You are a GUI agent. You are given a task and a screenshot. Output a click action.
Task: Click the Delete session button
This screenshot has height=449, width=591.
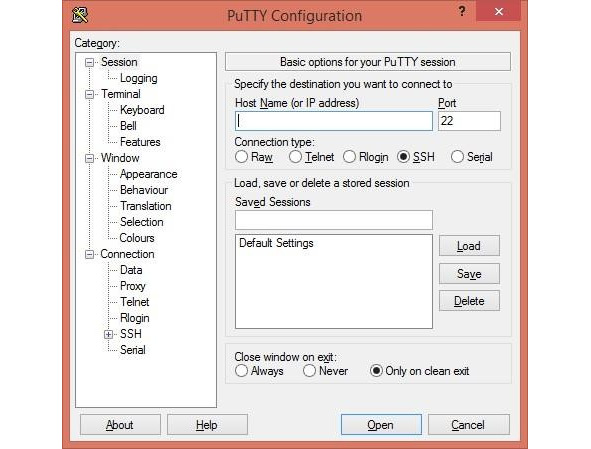click(x=469, y=301)
